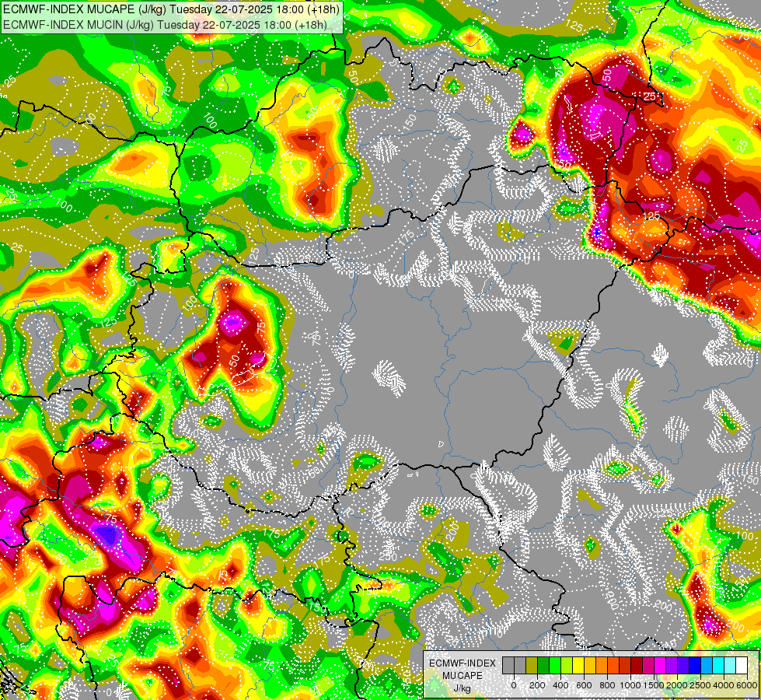Pick the yellow-green legend swatch

pos(567,665)
